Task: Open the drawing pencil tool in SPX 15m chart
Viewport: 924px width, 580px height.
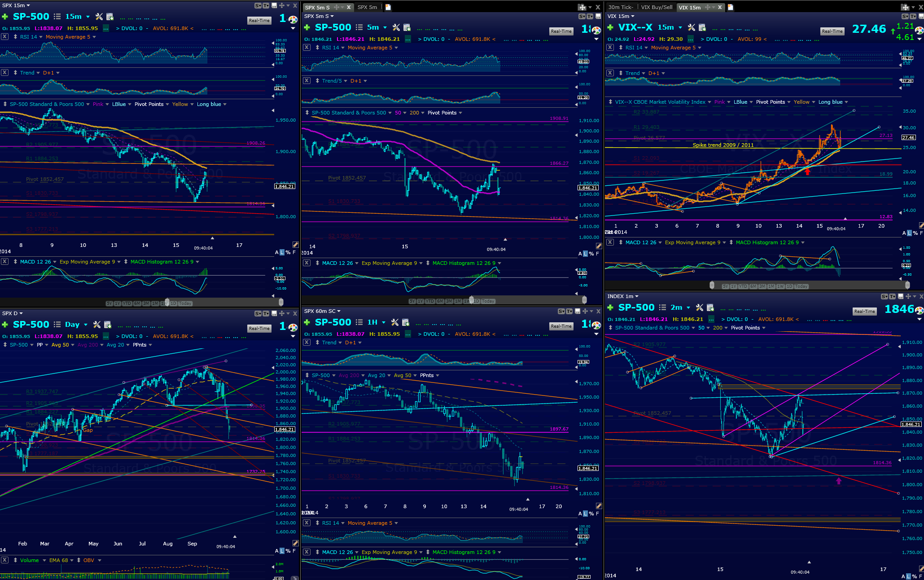Action: 295,245
